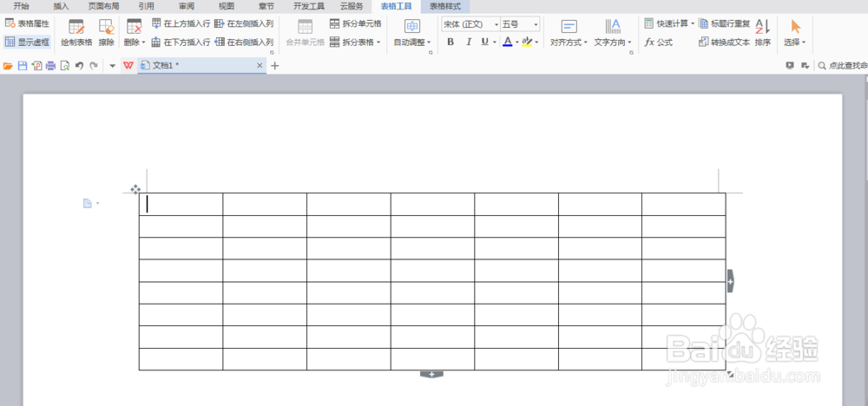868x406 pixels.
Task: Switch to the 表格样式 tab
Action: (445, 7)
